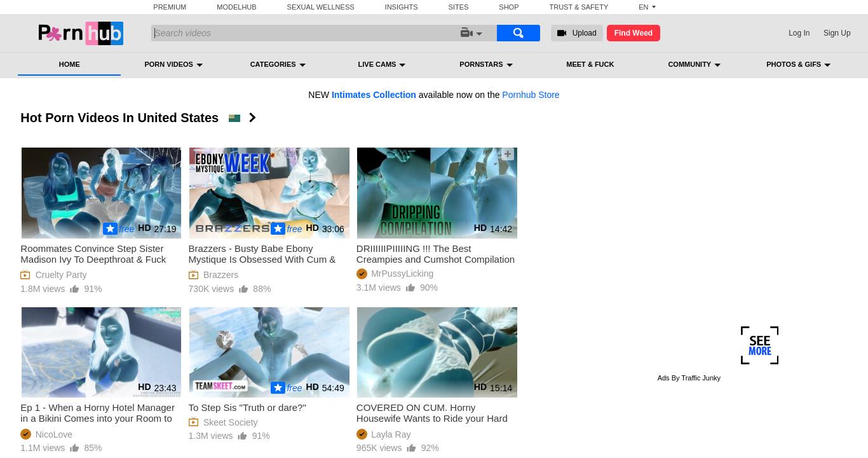Open the 33:06 video thumbnail
Viewport: 868px width, 458px height.
(x=269, y=193)
